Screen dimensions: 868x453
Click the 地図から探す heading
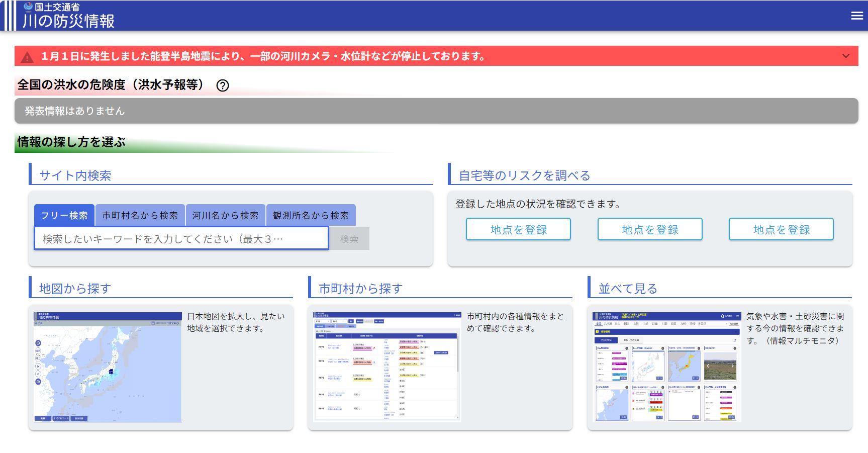[75, 289]
